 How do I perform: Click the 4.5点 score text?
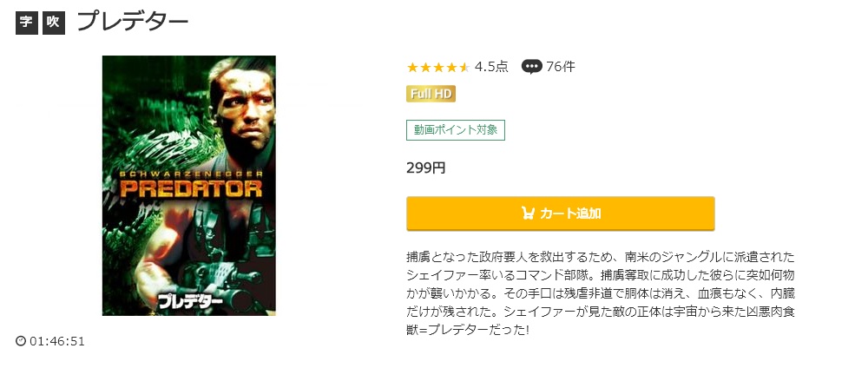(491, 67)
